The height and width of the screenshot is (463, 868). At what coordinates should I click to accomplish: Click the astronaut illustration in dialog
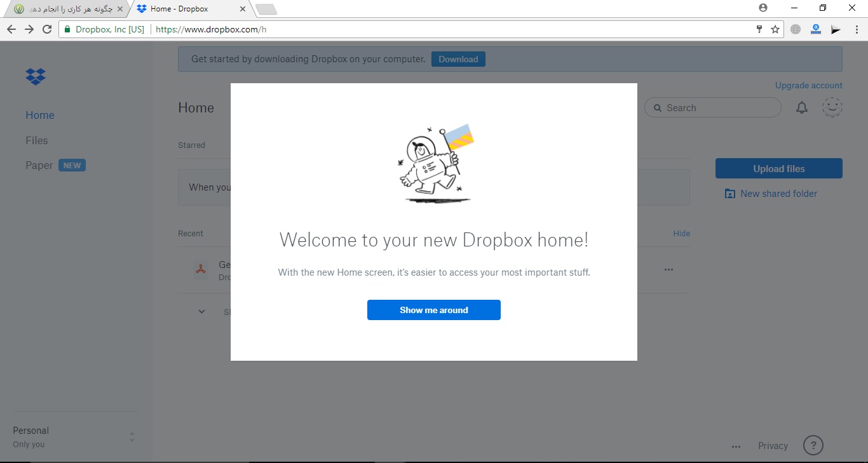click(436, 163)
